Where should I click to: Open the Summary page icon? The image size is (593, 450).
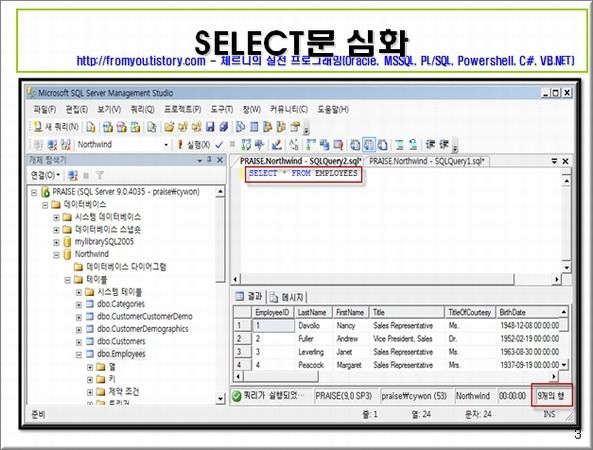click(x=254, y=127)
